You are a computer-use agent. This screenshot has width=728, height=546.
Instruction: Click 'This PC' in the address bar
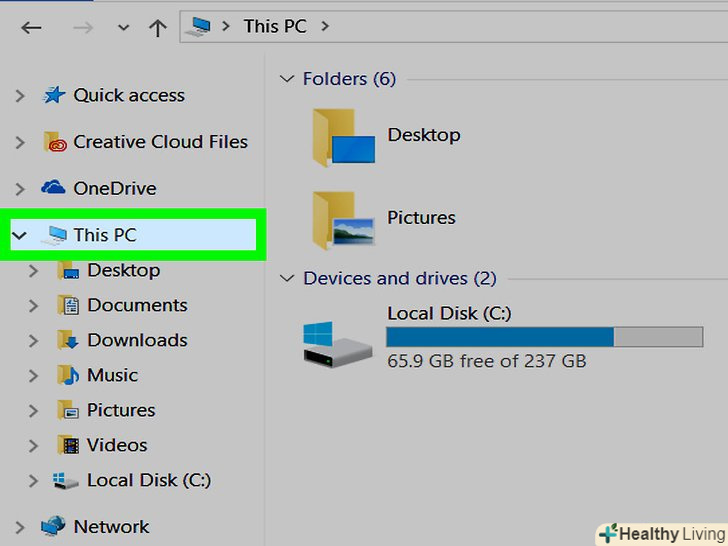coord(275,26)
